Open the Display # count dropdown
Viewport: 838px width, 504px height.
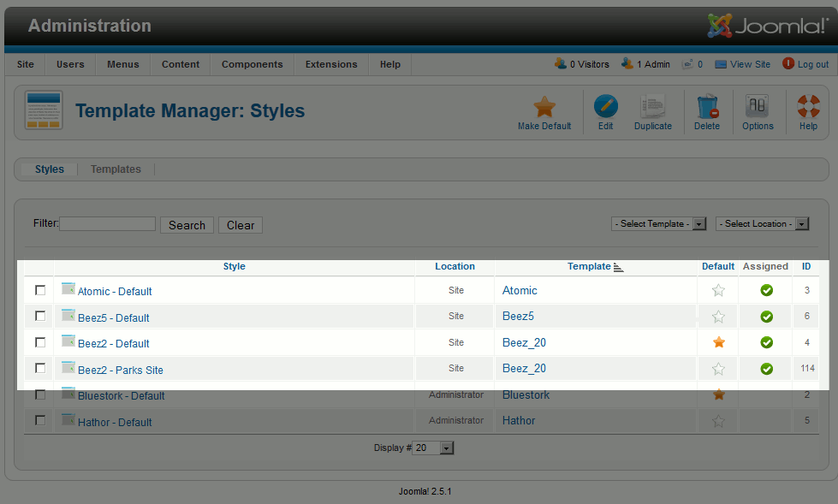coord(434,448)
